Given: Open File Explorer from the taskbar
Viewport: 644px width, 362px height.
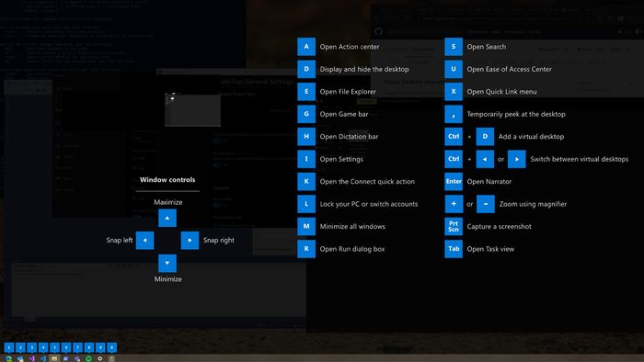Looking at the screenshot, I should [54, 358].
